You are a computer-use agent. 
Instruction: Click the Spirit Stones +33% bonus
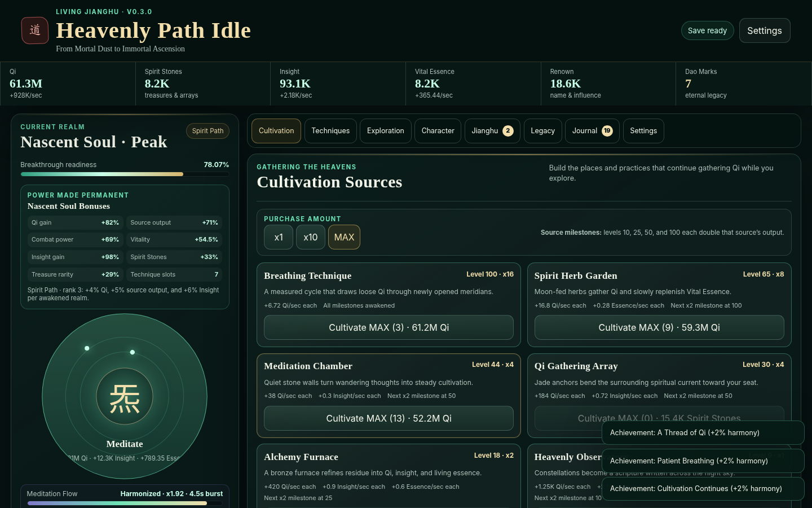[174, 257]
